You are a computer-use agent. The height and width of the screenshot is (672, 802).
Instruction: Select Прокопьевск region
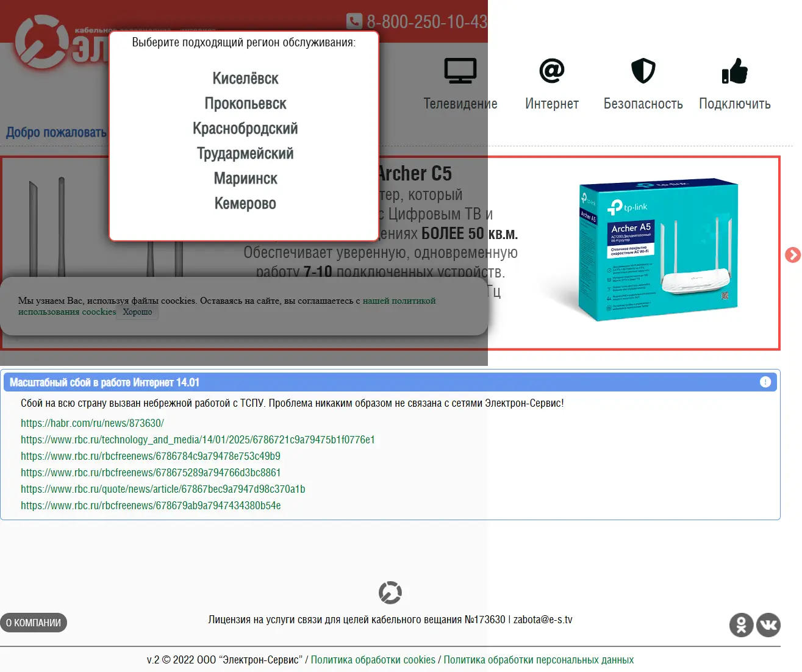(245, 103)
